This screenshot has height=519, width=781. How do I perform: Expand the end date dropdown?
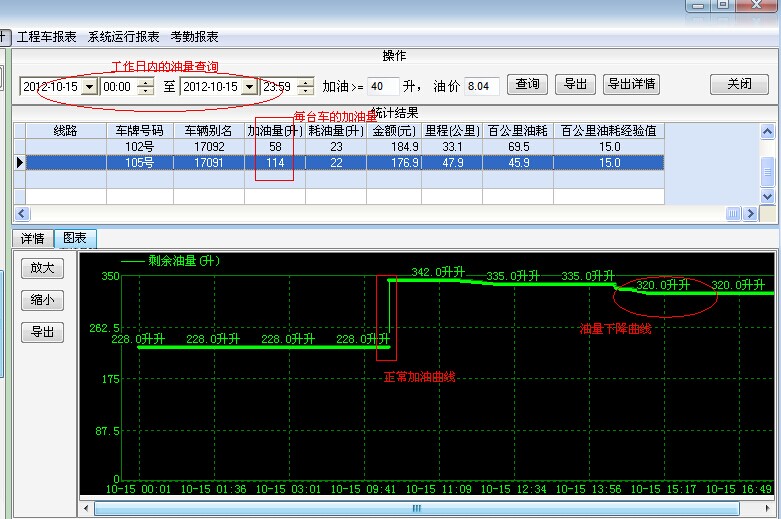[x=249, y=87]
